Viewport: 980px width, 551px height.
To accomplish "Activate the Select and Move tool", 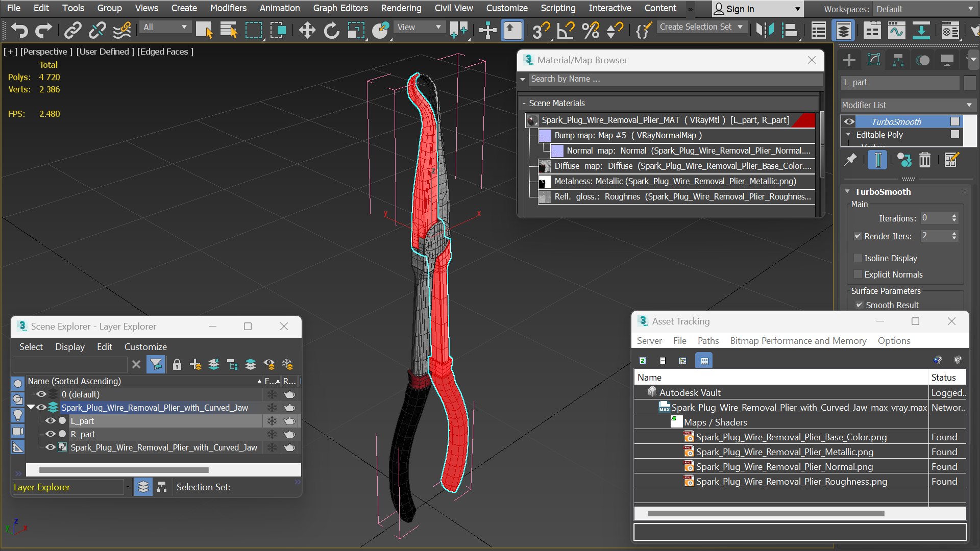I will click(307, 31).
